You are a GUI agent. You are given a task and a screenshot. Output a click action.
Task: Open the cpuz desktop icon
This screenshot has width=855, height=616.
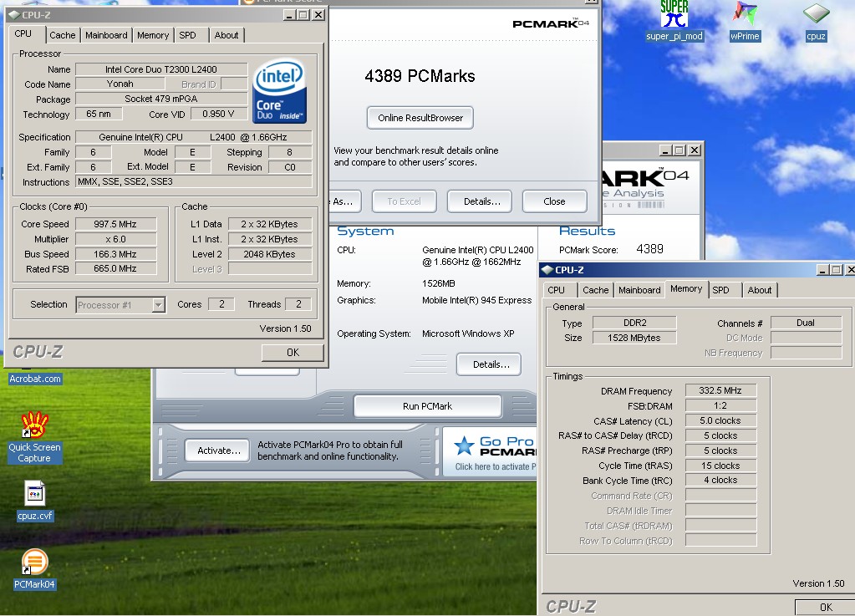pyautogui.click(x=816, y=21)
